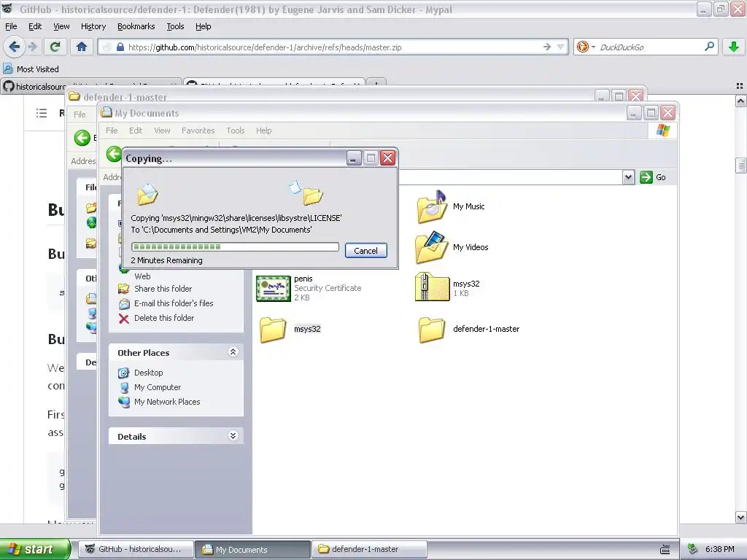
Task: Click the browser page vertical scrollbar thumb
Action: coord(740,166)
